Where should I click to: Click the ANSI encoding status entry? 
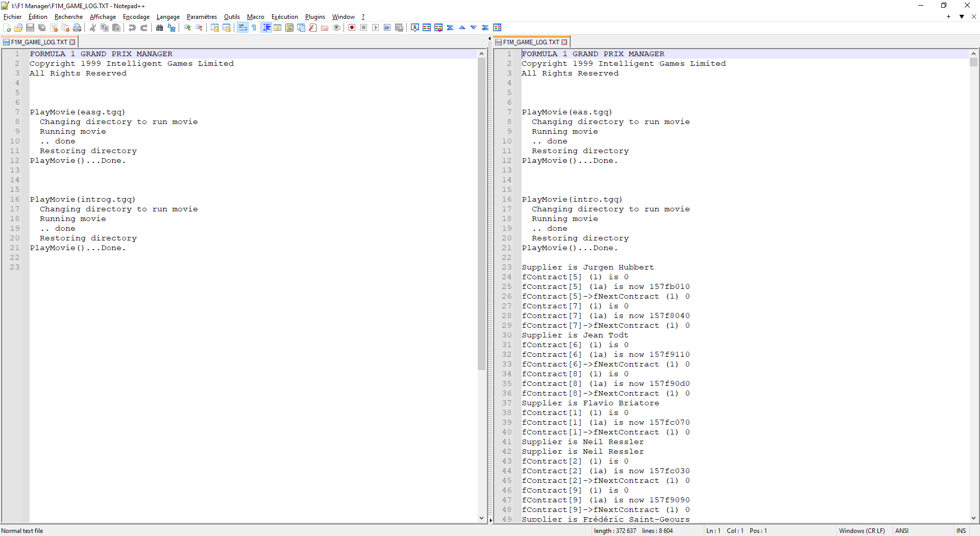tap(901, 531)
